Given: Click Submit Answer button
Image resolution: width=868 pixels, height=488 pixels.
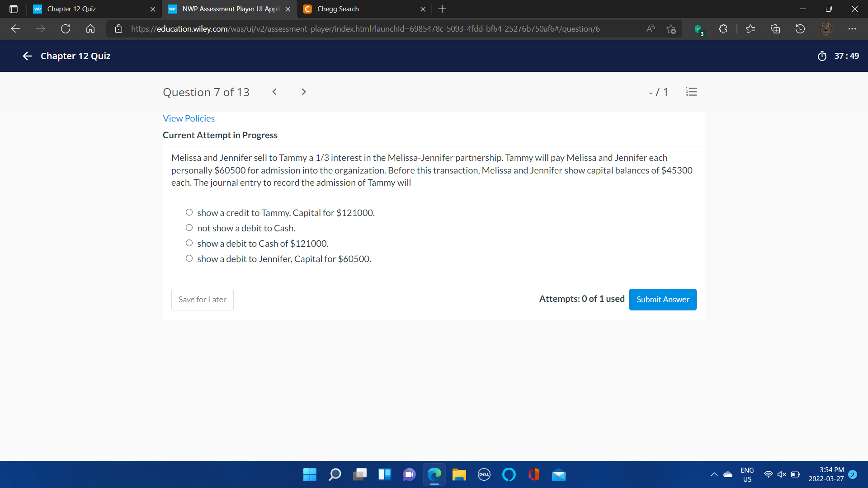Looking at the screenshot, I should pos(662,300).
